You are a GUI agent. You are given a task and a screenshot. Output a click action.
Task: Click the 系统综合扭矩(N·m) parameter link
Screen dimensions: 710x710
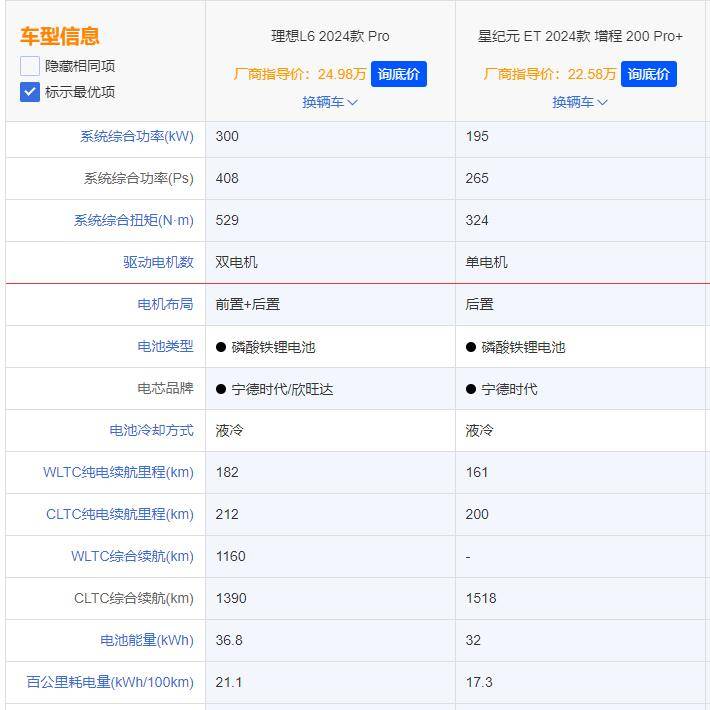point(134,220)
